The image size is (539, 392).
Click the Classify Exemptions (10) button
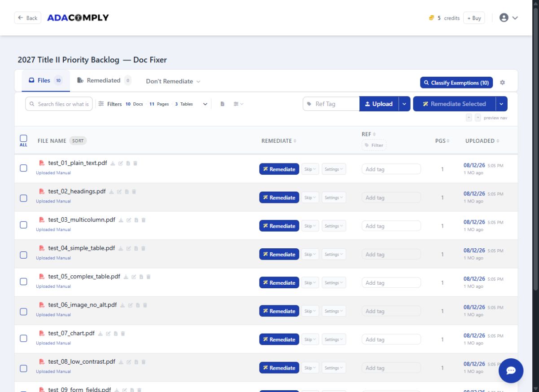[456, 83]
